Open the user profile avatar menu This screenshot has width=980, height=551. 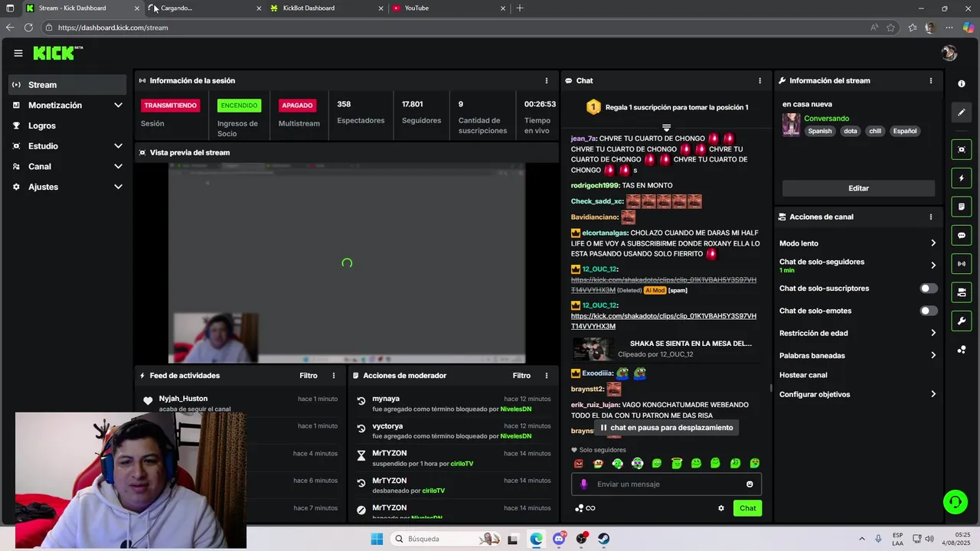[x=949, y=53]
